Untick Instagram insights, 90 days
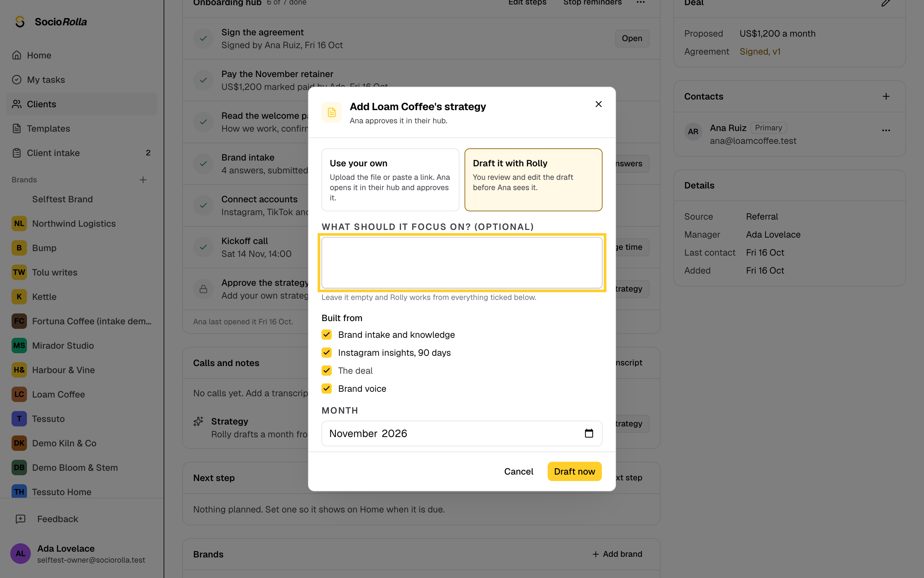This screenshot has width=924, height=578. click(x=327, y=353)
